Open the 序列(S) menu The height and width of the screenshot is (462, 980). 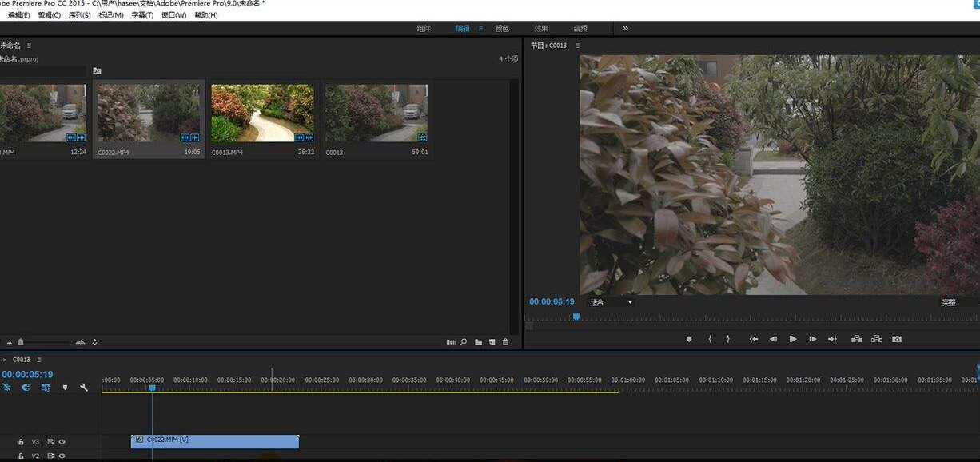(x=79, y=15)
